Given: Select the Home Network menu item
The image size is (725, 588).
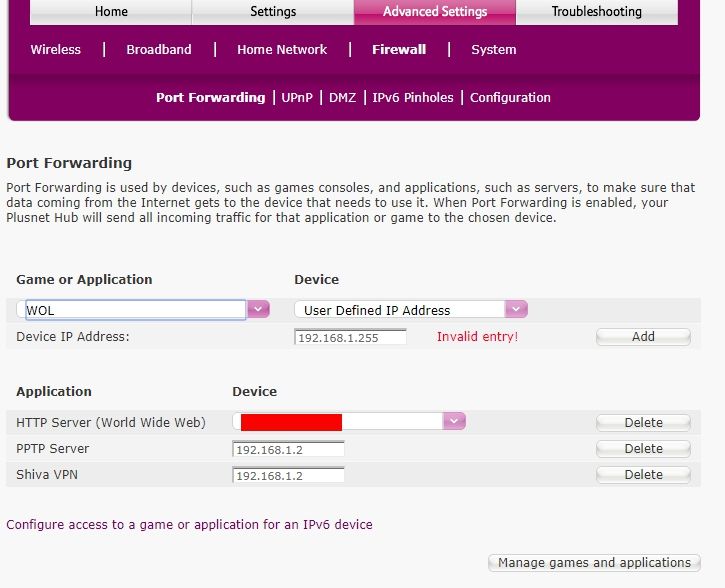Looking at the screenshot, I should (x=282, y=49).
